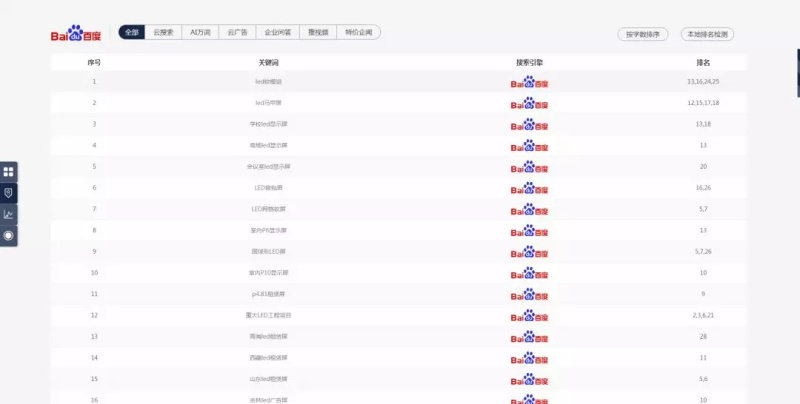Click the Baidu engine logo in row 12

(x=529, y=316)
